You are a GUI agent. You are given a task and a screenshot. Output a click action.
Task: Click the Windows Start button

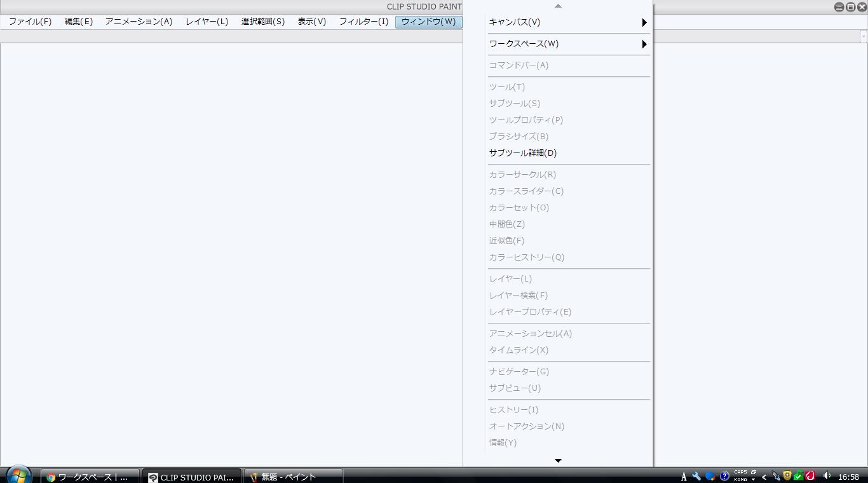18,475
